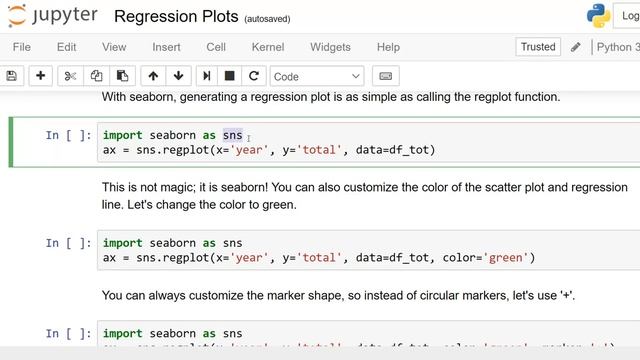This screenshot has width=640, height=360.
Task: Open the File menu
Action: point(22,47)
